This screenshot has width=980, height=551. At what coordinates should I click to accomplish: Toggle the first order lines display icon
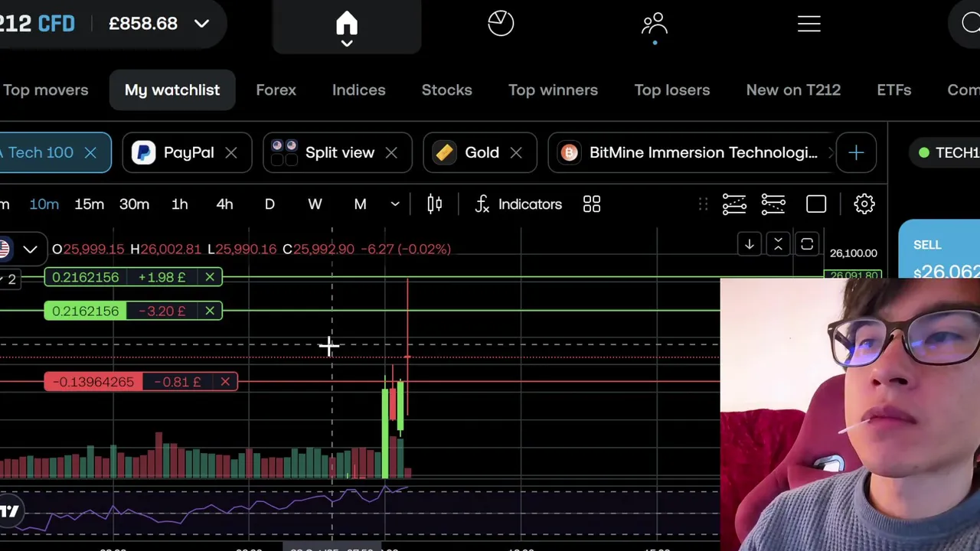pyautogui.click(x=733, y=204)
